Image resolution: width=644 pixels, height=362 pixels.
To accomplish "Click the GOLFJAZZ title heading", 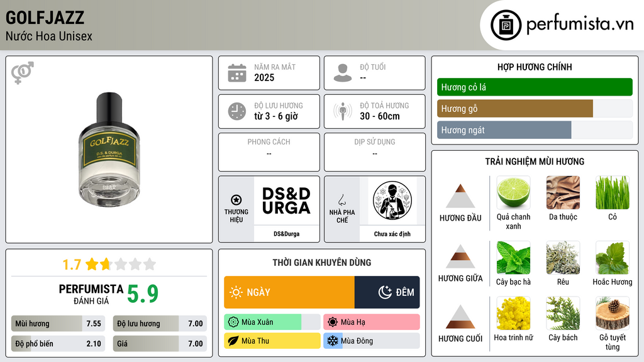I will tap(45, 18).
